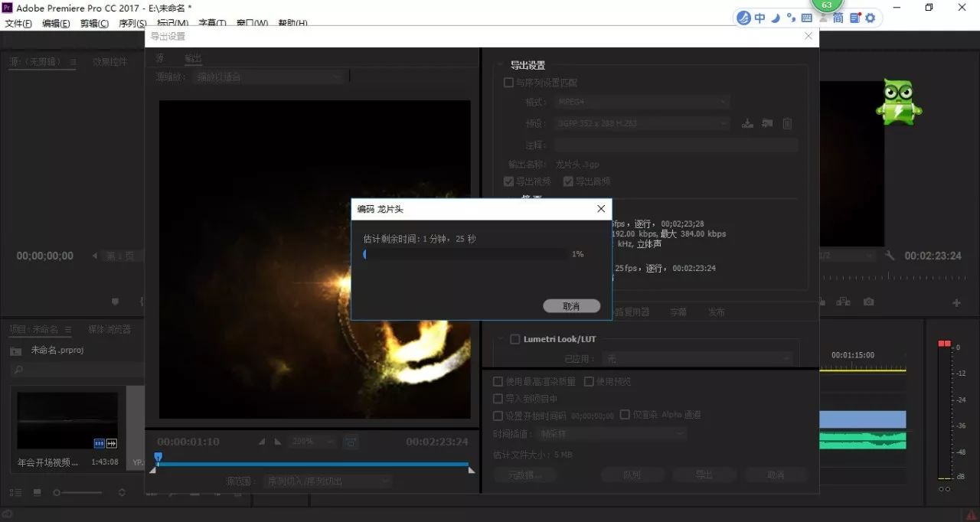
Task: Collapse the 导出设置 section
Action: pos(500,66)
